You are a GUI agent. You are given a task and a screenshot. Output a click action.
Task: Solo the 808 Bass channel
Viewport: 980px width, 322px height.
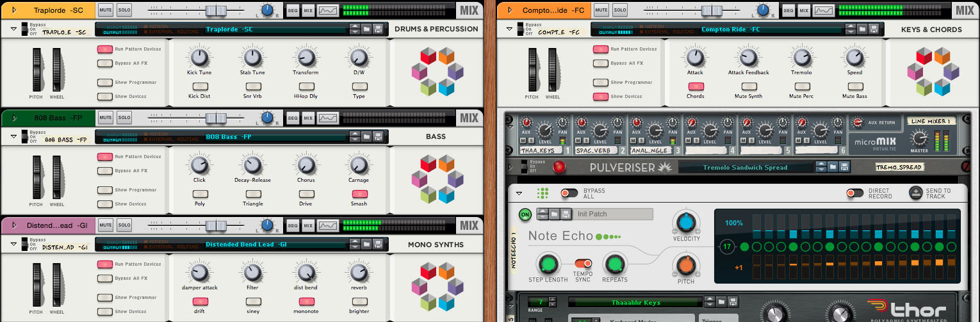124,118
